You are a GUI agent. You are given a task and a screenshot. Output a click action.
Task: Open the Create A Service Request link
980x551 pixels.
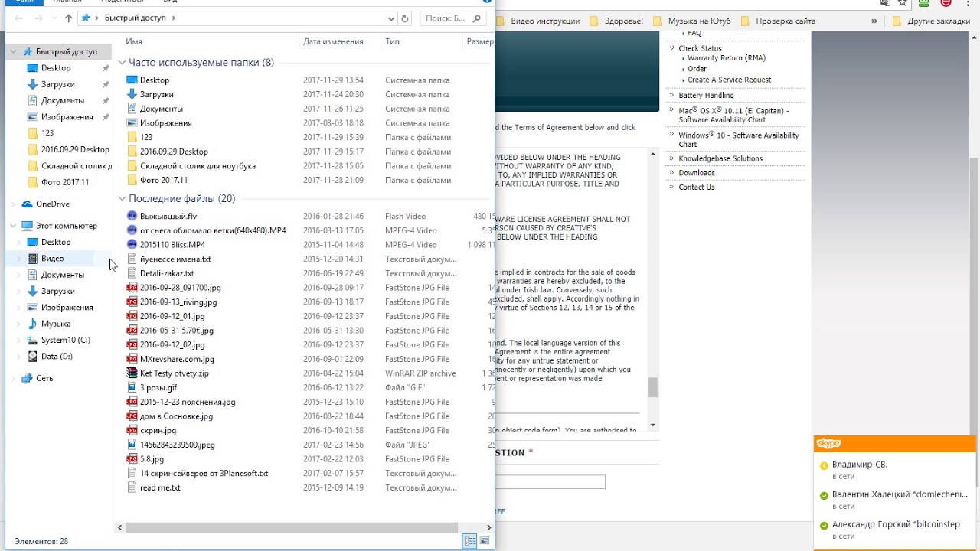[729, 80]
